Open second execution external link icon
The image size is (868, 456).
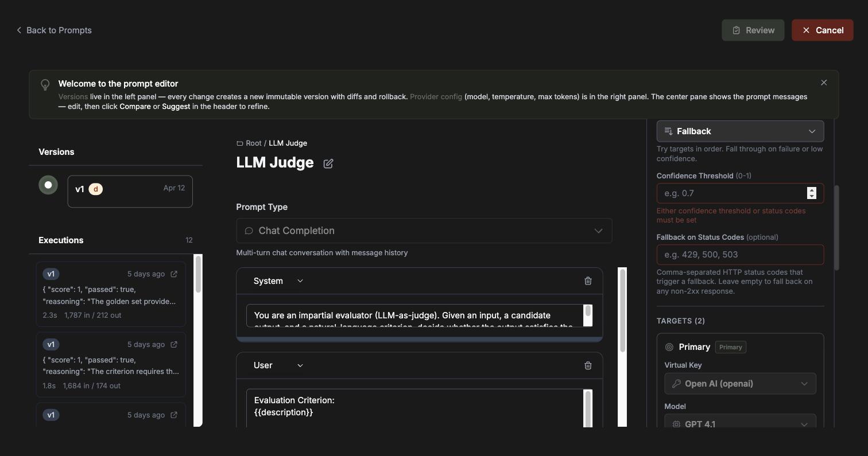[x=174, y=345]
